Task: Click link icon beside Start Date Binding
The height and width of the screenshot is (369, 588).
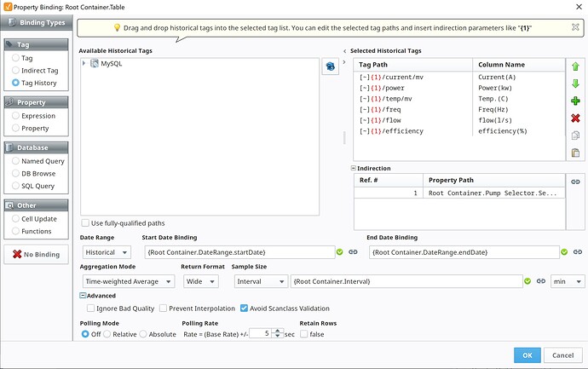Action: pos(353,252)
